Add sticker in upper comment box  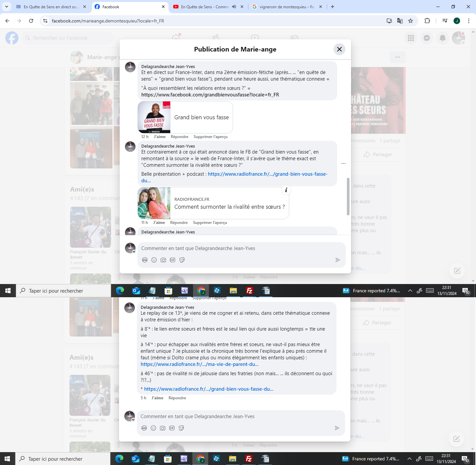[182, 260]
